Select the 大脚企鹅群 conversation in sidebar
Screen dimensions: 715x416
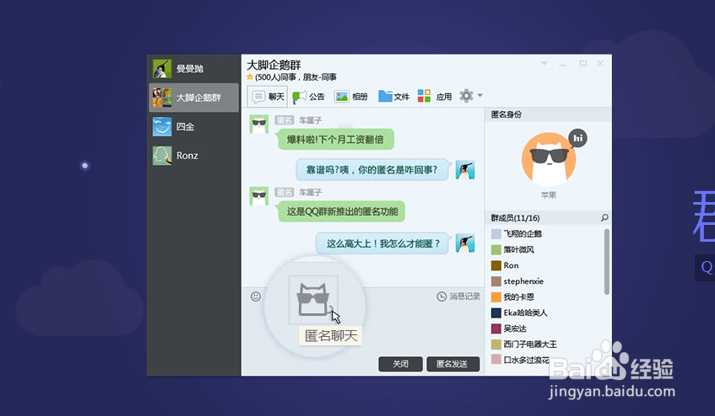coord(194,97)
